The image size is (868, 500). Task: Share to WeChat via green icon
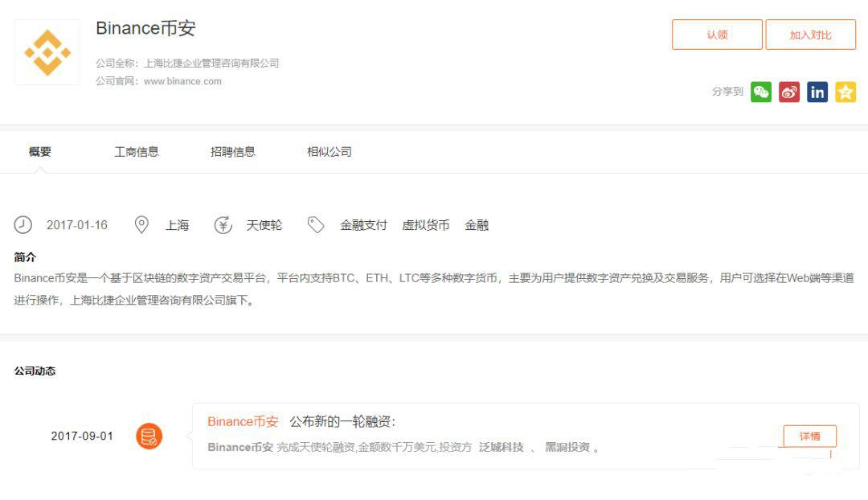(x=760, y=92)
